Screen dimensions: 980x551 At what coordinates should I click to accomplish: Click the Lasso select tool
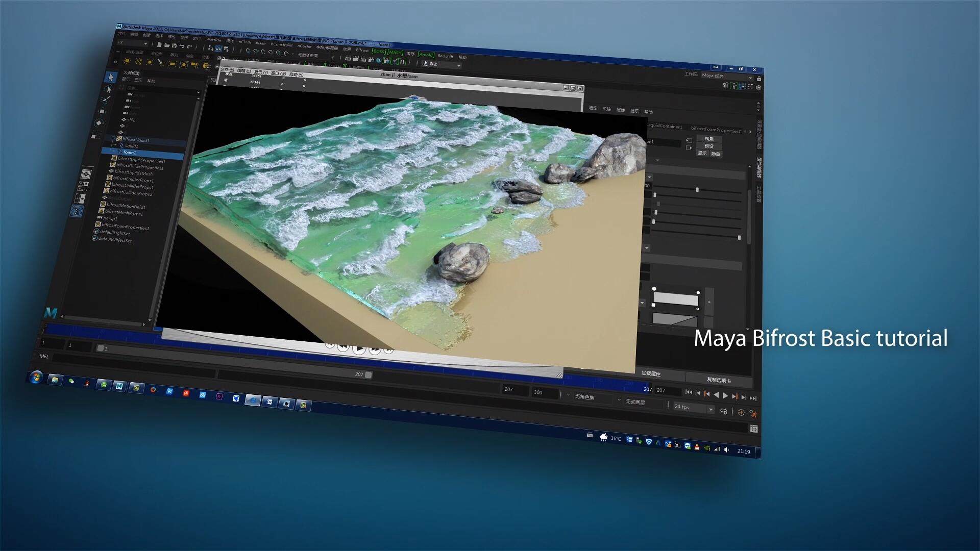(108, 89)
